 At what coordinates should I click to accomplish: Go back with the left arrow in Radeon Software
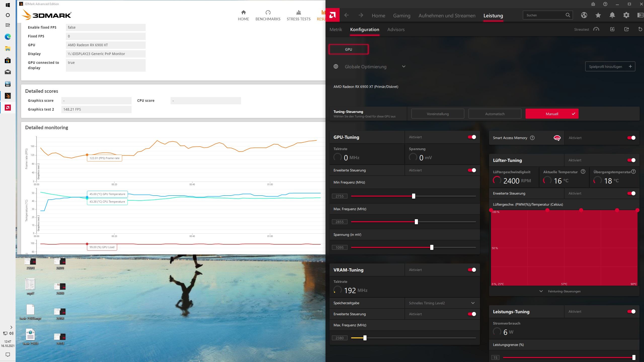346,15
